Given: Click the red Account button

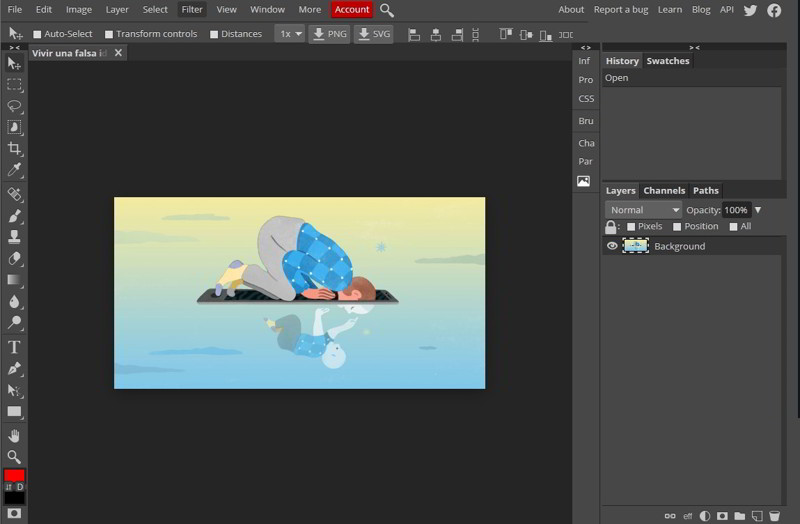Looking at the screenshot, I should (352, 10).
